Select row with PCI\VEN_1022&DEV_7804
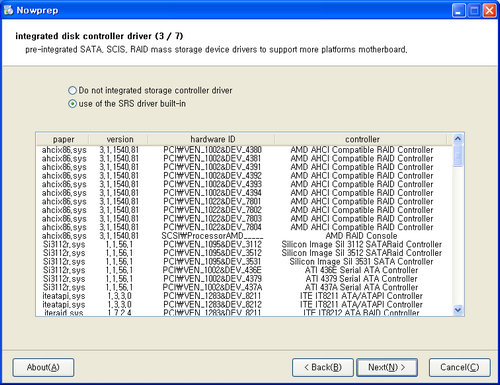The height and width of the screenshot is (385, 500). [244, 227]
